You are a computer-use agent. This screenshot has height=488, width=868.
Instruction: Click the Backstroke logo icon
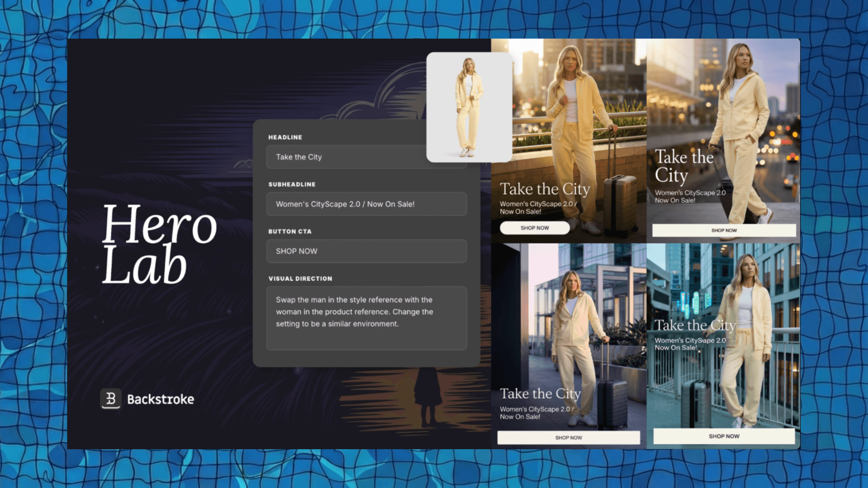111,399
